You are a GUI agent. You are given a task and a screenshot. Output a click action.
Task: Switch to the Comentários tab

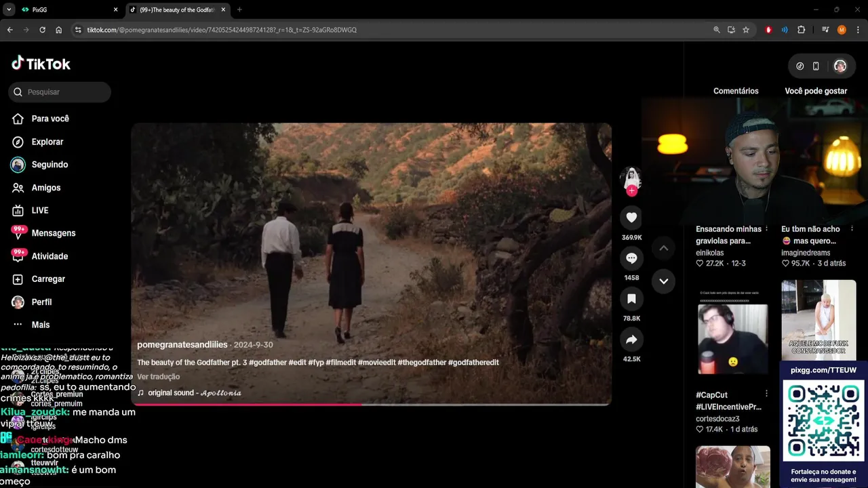[736, 91]
